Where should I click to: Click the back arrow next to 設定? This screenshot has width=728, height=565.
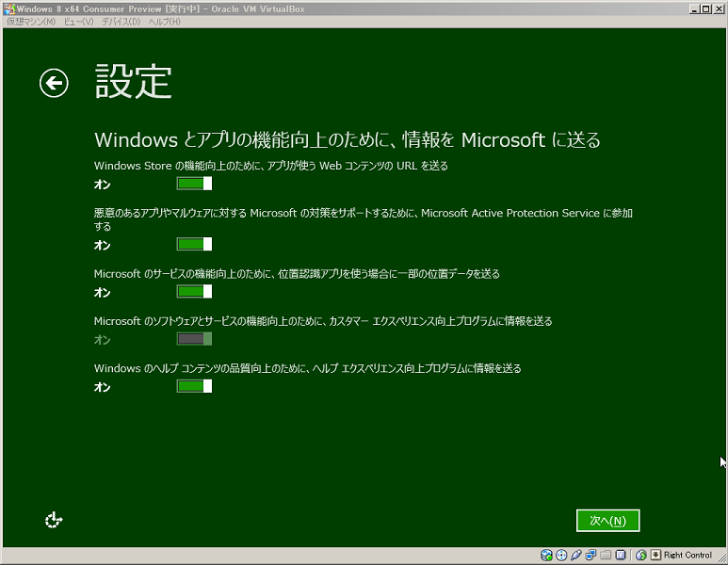[54, 84]
